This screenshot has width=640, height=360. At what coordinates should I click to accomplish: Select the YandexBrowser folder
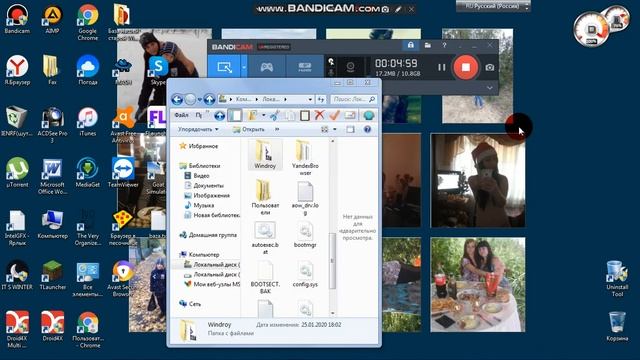coord(305,158)
